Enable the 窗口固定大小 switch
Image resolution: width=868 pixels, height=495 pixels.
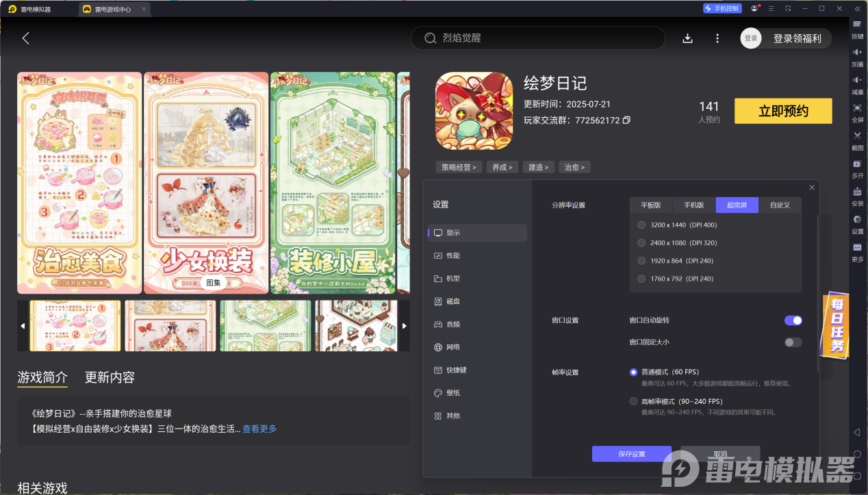point(793,342)
